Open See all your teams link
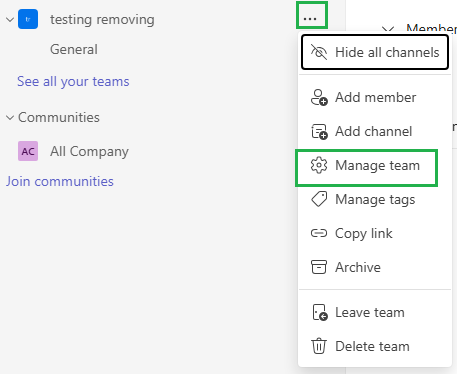 [x=73, y=81]
